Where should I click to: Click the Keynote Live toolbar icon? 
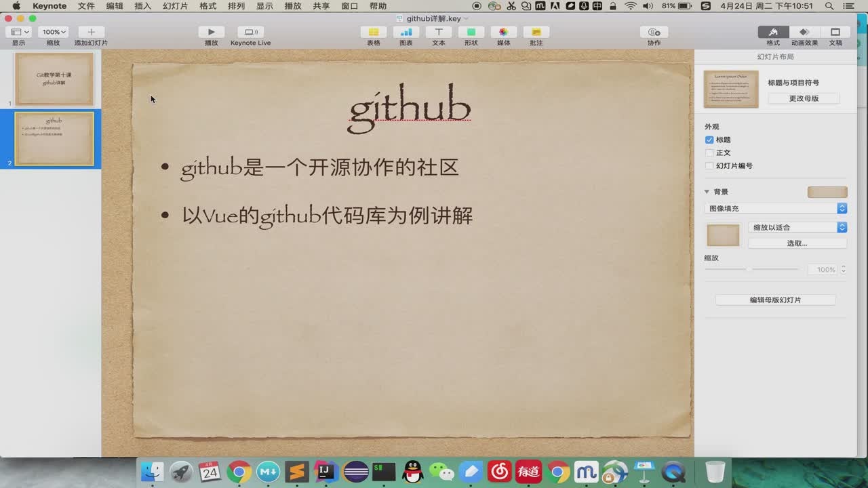tap(250, 32)
